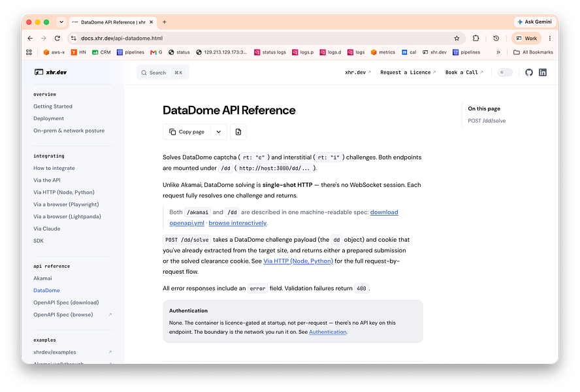Open the HN bookmark

point(78,52)
